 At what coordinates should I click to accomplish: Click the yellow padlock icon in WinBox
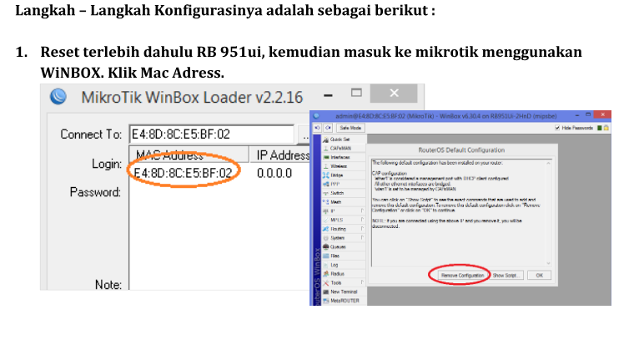coord(606,128)
